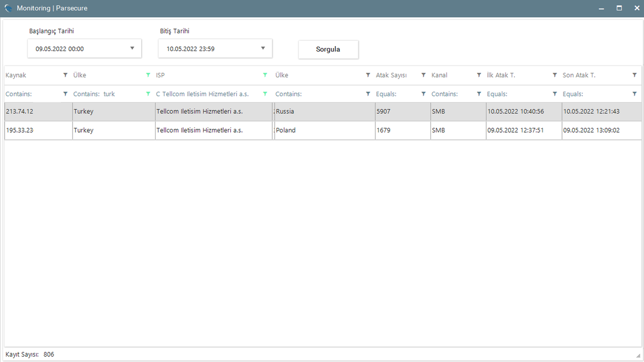The width and height of the screenshot is (644, 362).
Task: Open the Atak Sayısı header filter funnel
Action: tap(423, 75)
